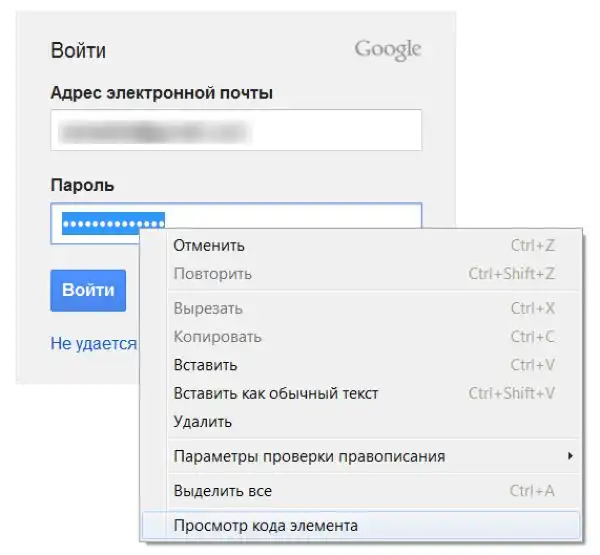600x555 pixels.
Task: Open Просмотр кода элемента
Action: tap(265, 525)
